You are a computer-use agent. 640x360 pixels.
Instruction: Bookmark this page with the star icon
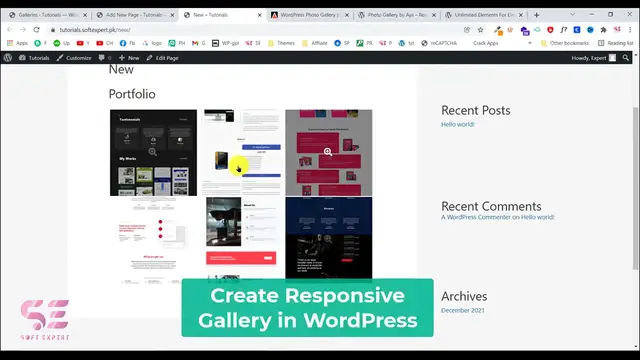tap(480, 30)
